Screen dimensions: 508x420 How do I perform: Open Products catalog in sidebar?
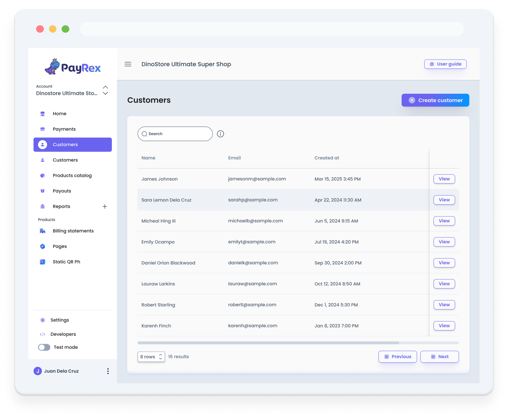click(72, 176)
